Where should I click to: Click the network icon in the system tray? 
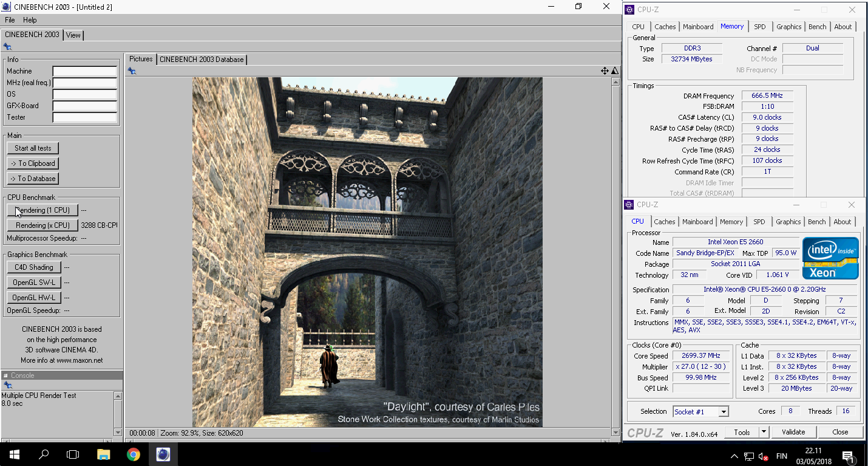tap(750, 456)
